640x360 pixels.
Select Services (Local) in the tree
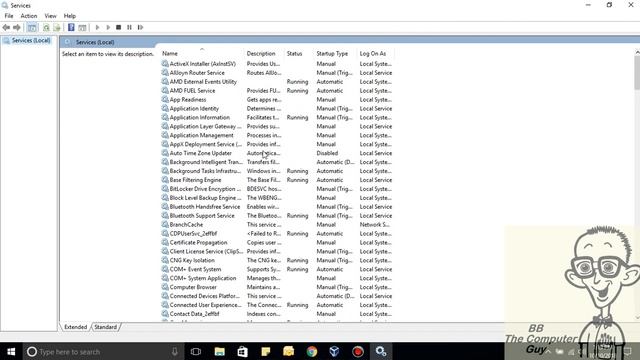point(31,40)
